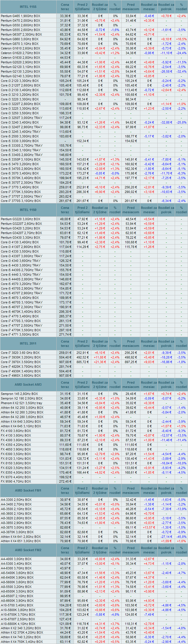Select 'Rozdiel za mesiac' header in AMD Socket FM1 section
This screenshot has width=188, height=644.
pos(149,490)
